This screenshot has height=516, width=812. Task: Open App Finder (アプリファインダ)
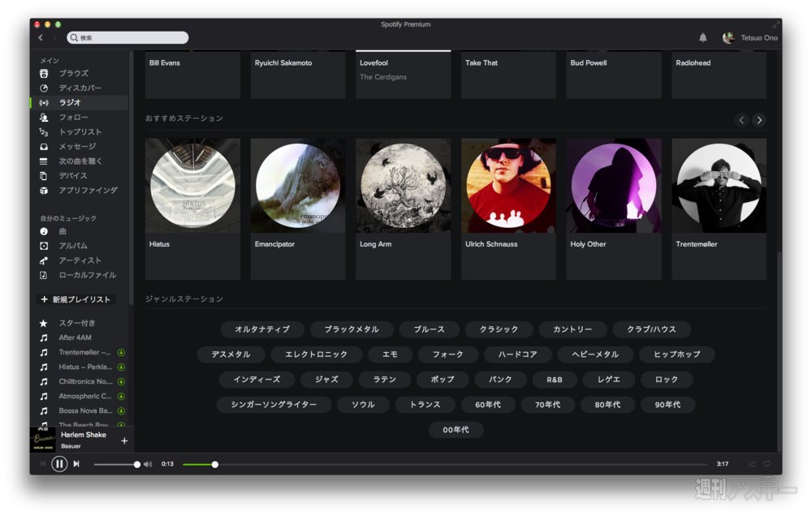(x=88, y=191)
